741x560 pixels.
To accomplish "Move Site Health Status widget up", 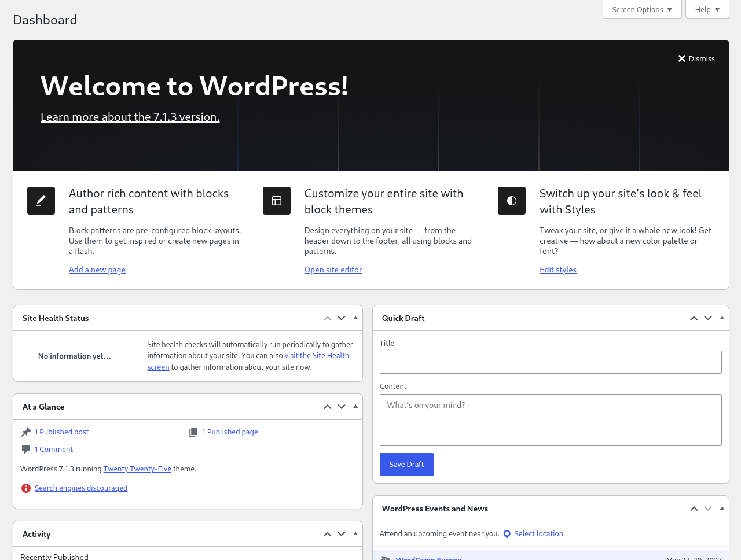I will pyautogui.click(x=328, y=318).
